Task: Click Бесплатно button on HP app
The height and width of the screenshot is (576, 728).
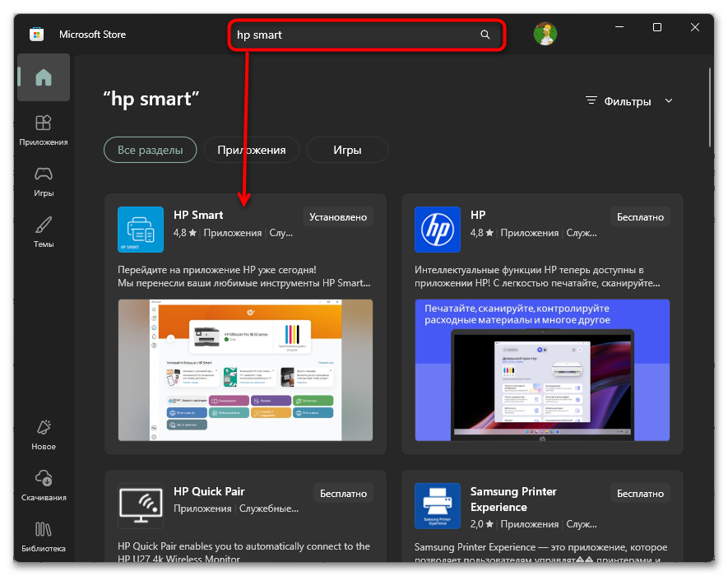Action: (640, 217)
